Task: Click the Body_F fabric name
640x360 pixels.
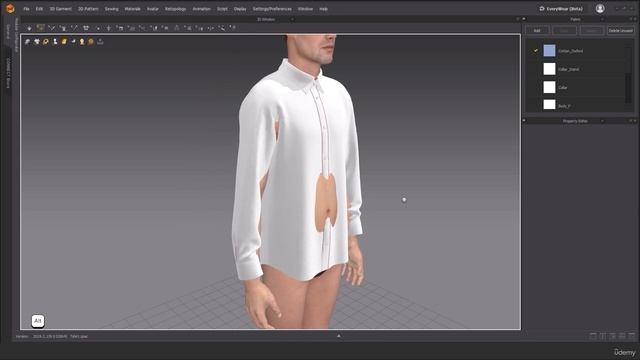Action: (x=564, y=106)
